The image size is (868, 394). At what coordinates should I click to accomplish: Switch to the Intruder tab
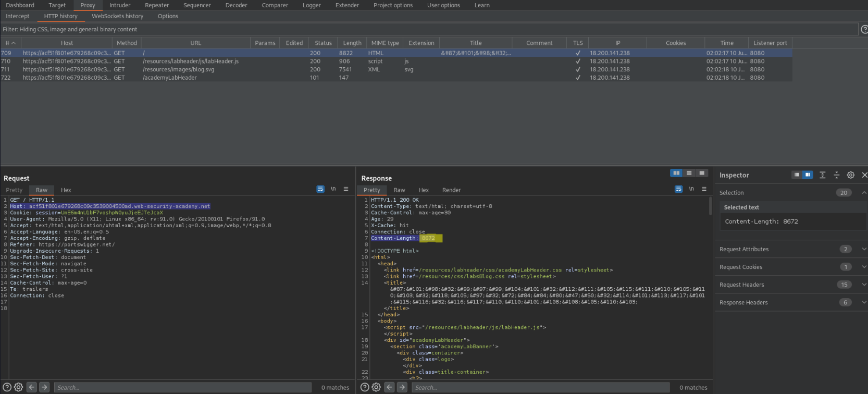(120, 5)
